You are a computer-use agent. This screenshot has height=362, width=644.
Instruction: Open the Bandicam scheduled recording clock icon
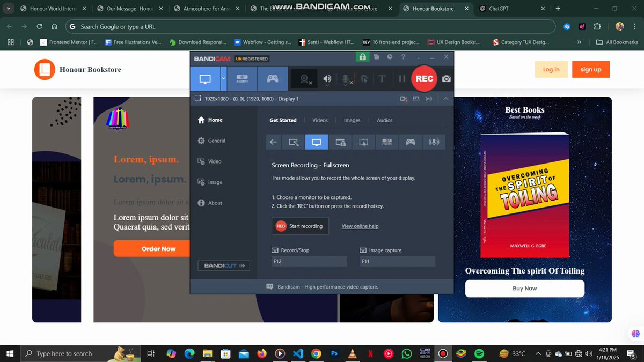(x=390, y=57)
